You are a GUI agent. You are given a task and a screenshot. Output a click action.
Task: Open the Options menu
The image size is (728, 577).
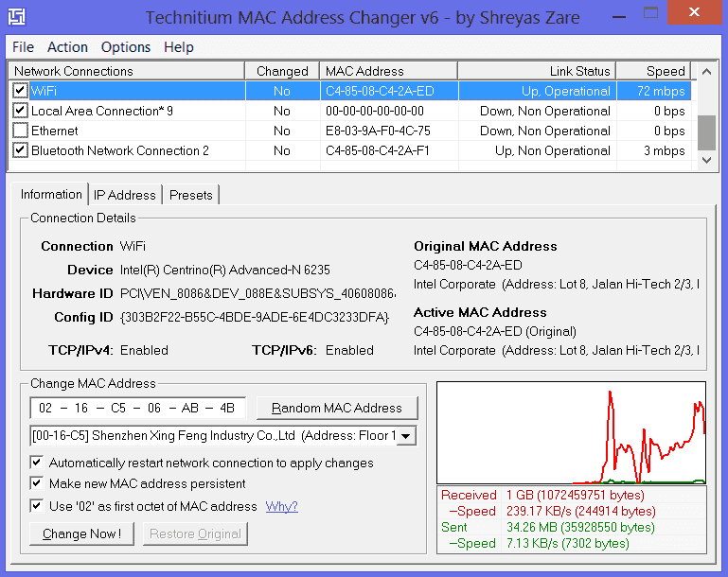[126, 47]
